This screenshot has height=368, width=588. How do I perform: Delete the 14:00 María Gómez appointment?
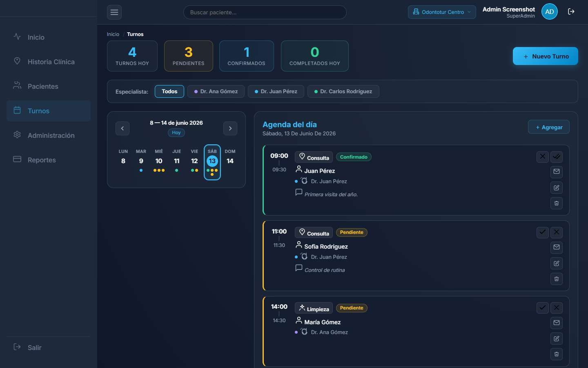tap(557, 354)
